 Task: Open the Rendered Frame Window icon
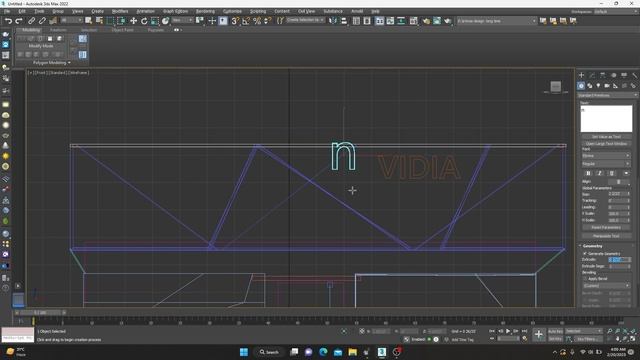tap(437, 21)
